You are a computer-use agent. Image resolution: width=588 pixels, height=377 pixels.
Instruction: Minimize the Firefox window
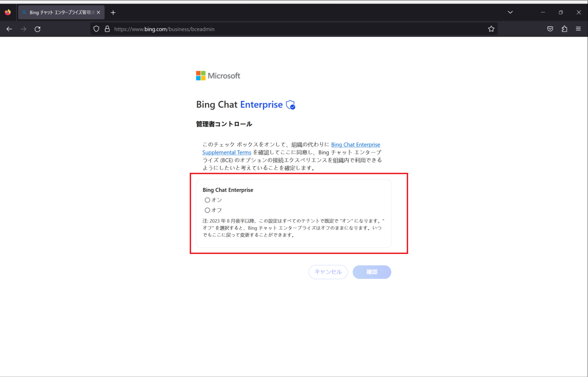[543, 12]
